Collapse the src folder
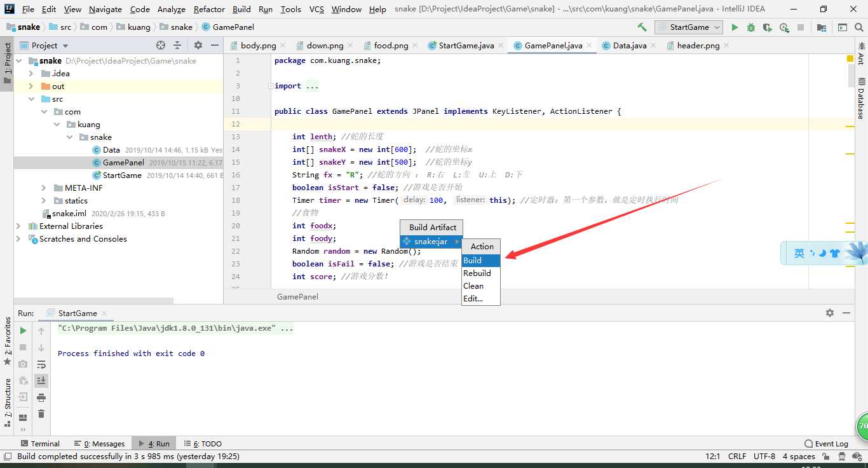The width and height of the screenshot is (868, 468). point(31,99)
